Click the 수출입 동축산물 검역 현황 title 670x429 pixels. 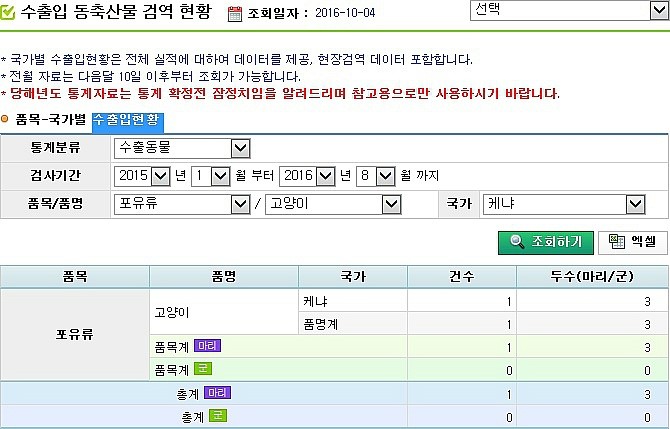click(x=116, y=12)
